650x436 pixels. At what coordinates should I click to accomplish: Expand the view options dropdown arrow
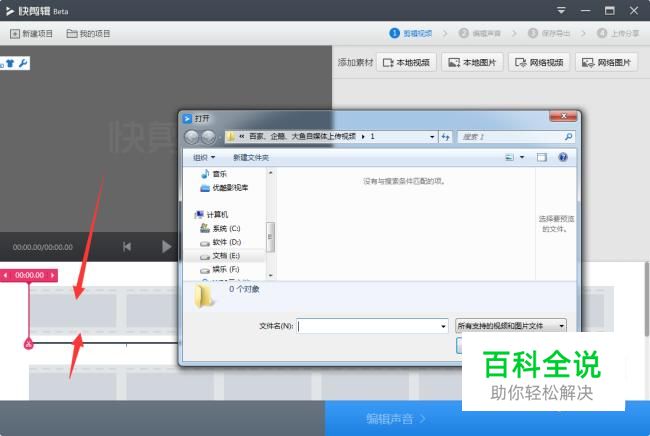pos(522,157)
